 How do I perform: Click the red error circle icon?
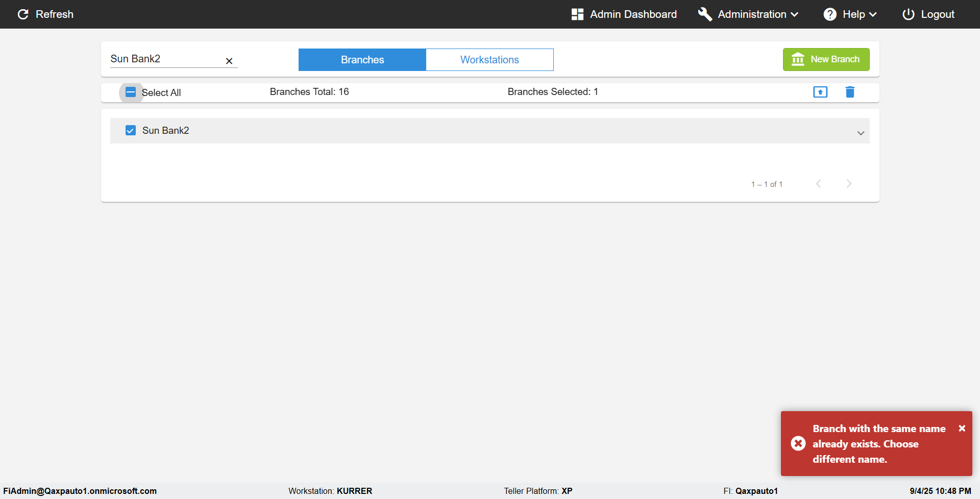pos(798,443)
